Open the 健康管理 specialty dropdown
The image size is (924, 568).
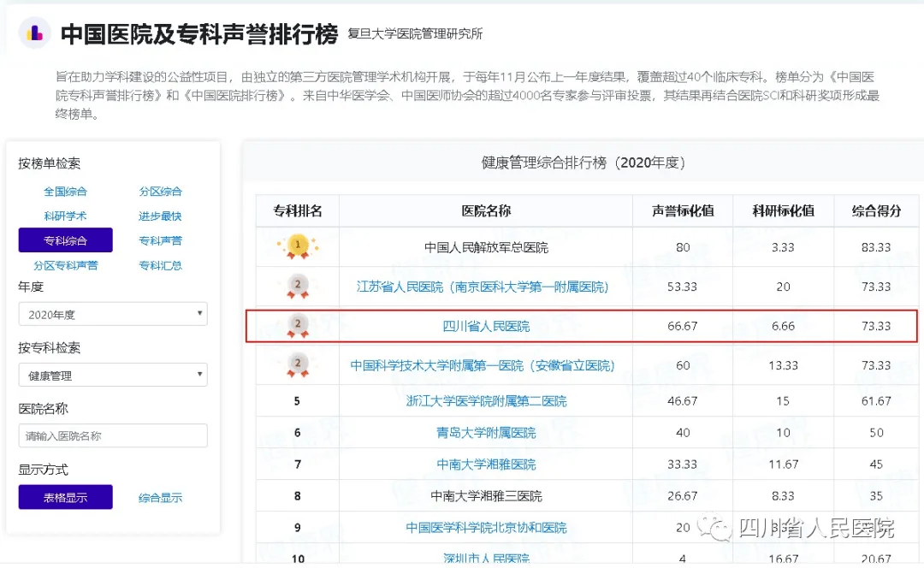pos(113,376)
